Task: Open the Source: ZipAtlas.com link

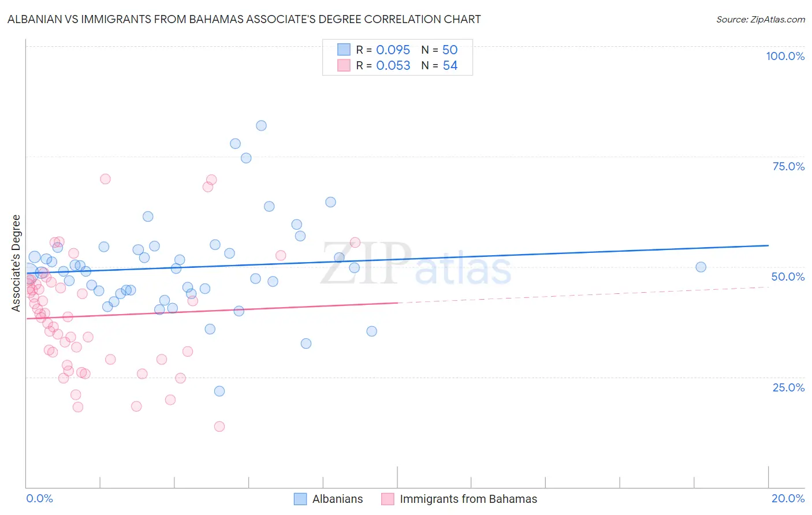Action: coord(761,20)
